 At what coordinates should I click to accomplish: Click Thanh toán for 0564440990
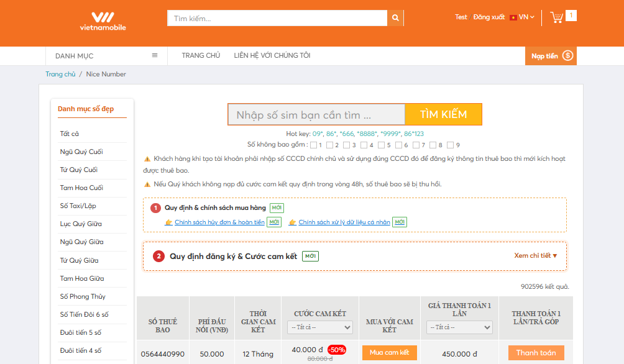point(536,353)
